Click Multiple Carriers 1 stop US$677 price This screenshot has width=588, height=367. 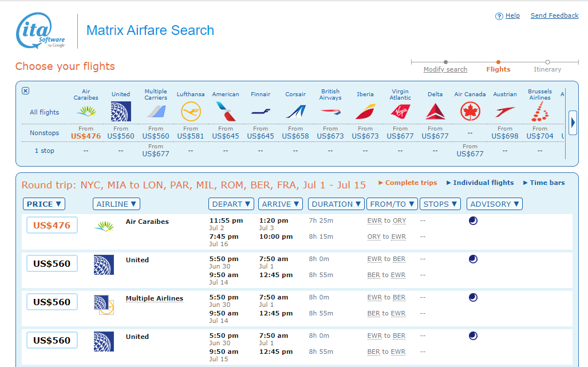pyautogui.click(x=156, y=153)
